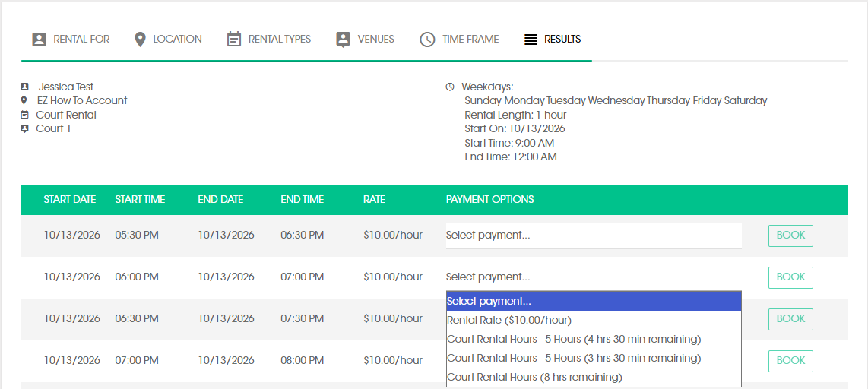Click the person icon beside Jessica Test

tap(24, 87)
